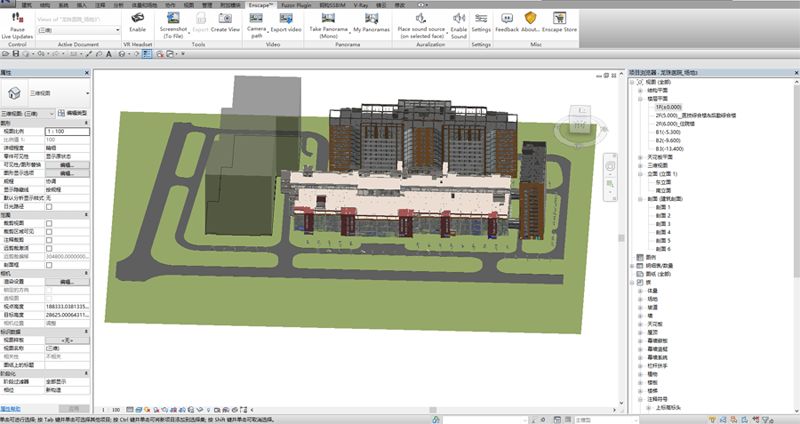Open the 属性帮助 link
800x424 pixels.
point(11,409)
